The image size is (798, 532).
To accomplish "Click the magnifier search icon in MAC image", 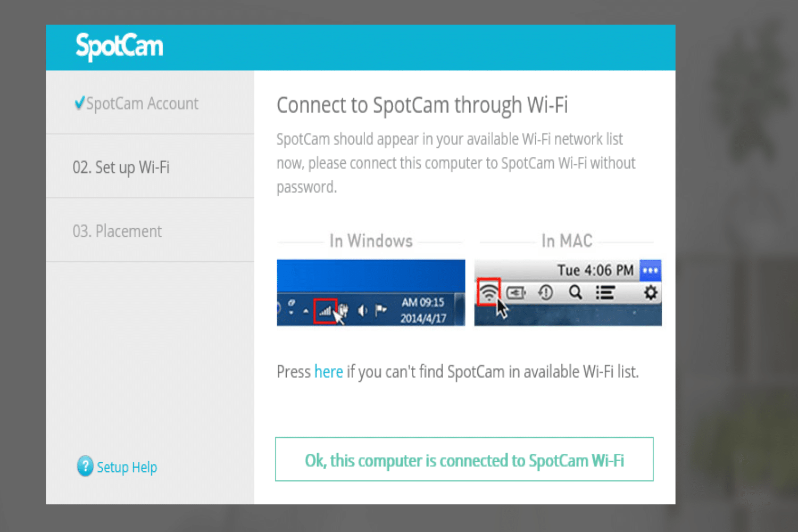I will [575, 292].
